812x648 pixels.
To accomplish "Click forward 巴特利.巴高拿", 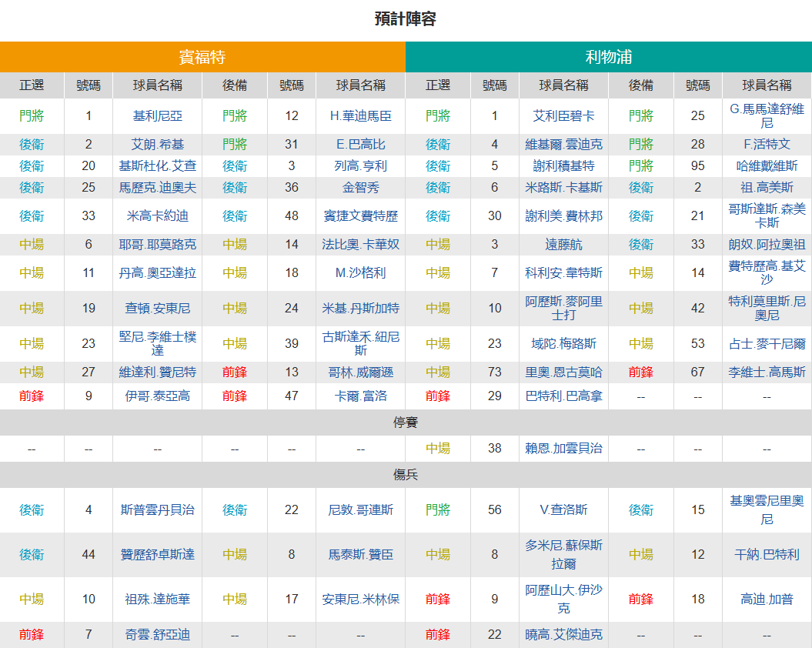I will coord(564,396).
